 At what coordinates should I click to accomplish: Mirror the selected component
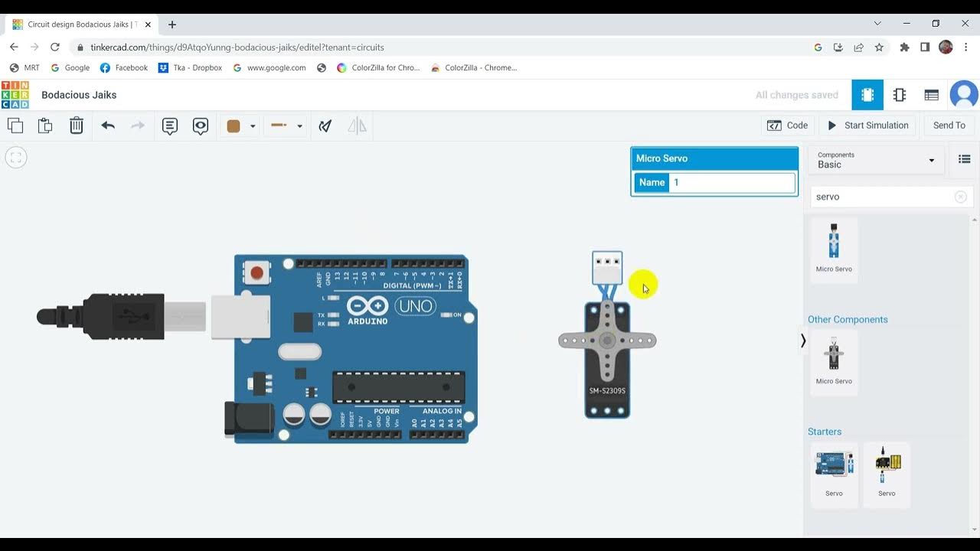click(x=357, y=126)
